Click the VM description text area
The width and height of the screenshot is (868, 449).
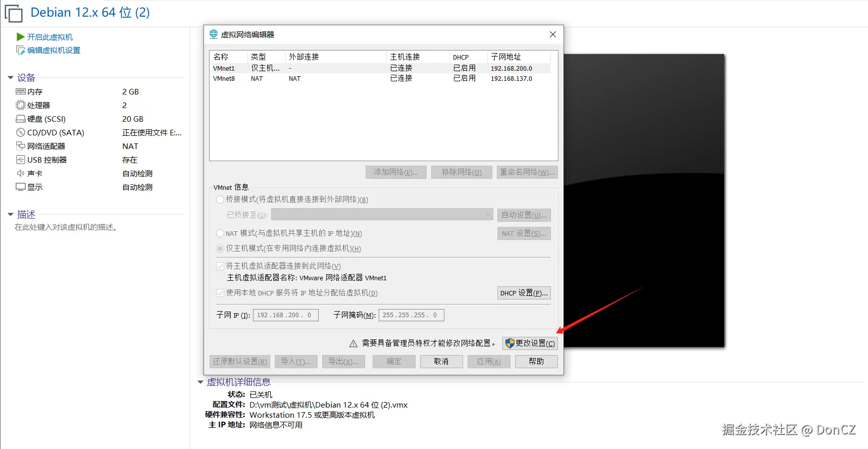coord(67,227)
